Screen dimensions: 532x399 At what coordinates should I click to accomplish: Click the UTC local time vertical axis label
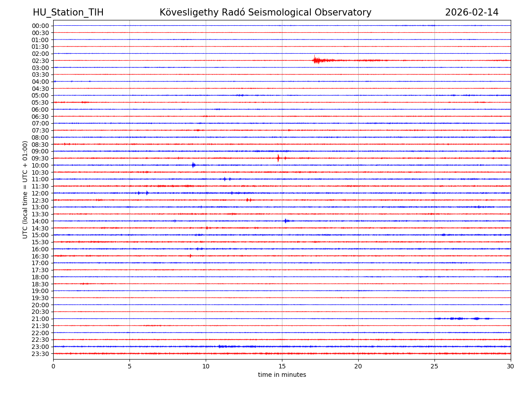tap(25, 189)
